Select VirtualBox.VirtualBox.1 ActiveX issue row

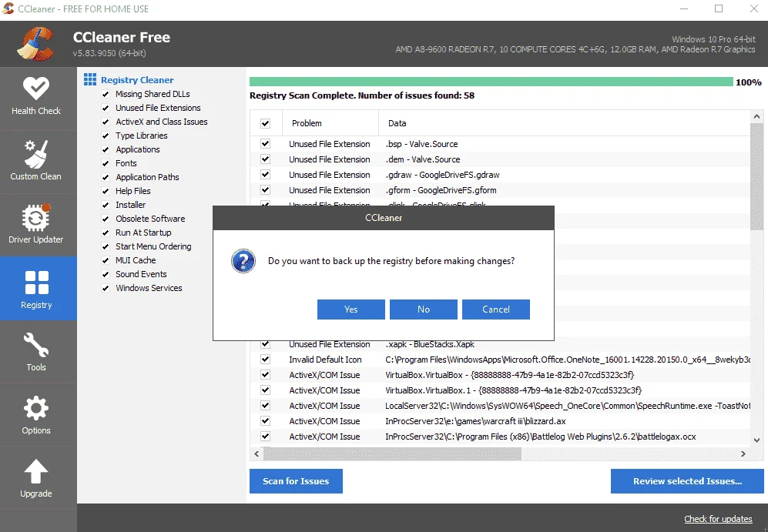pyautogui.click(x=500, y=390)
